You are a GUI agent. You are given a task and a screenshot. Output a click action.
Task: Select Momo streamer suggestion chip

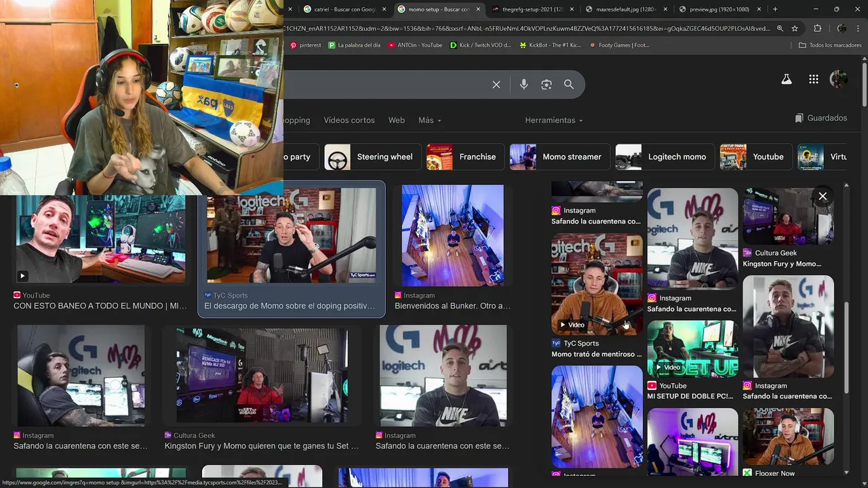pyautogui.click(x=559, y=157)
